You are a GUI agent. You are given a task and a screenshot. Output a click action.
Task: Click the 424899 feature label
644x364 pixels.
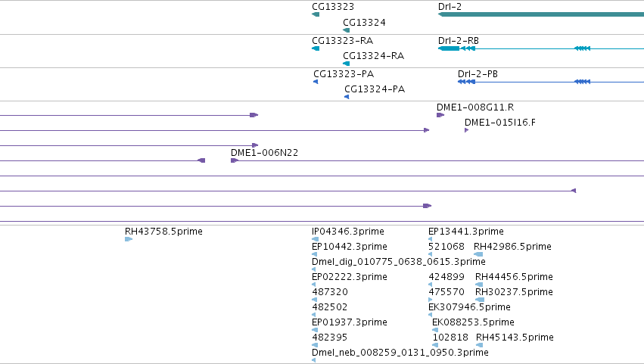click(446, 277)
